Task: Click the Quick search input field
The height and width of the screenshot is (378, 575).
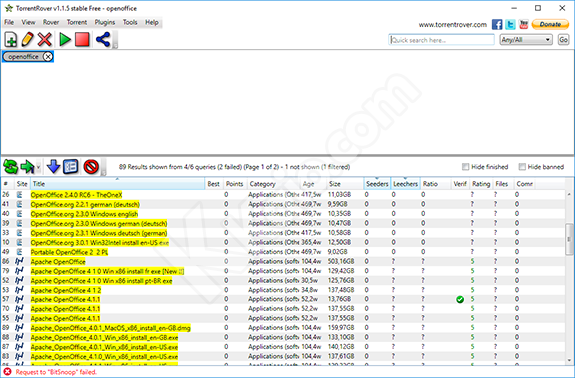Action: [441, 40]
